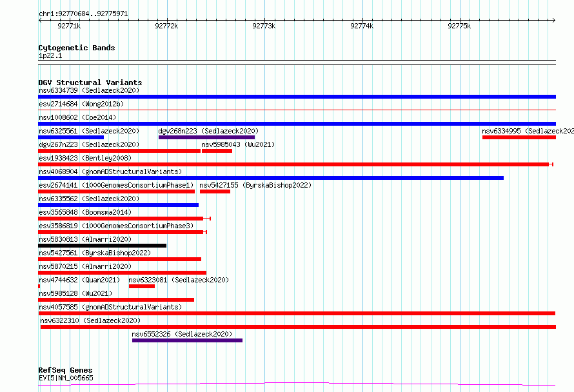Open nsv6323081 (Sedlazeck2020) label
This screenshot has height=392, width=574.
coord(179,280)
